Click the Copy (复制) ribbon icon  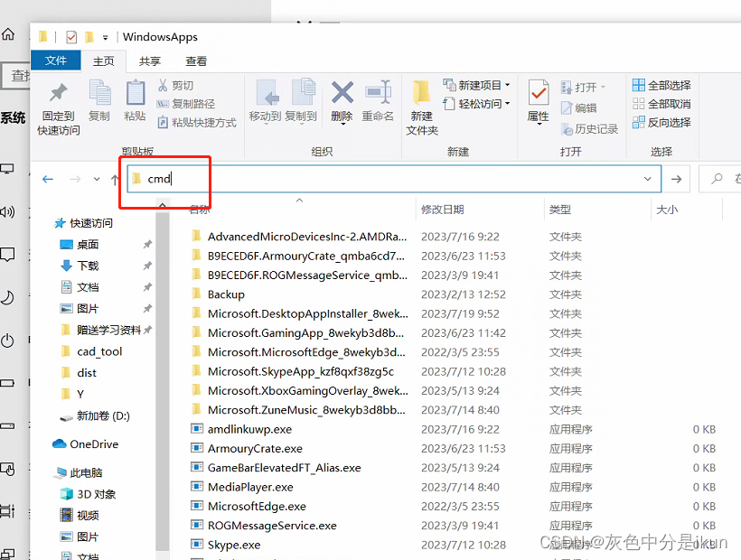tap(99, 92)
